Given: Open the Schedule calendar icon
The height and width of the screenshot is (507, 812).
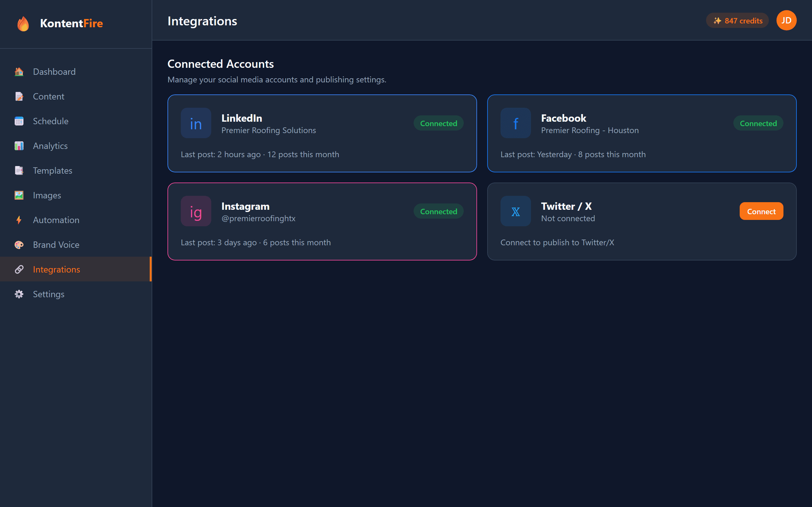Looking at the screenshot, I should coord(19,121).
